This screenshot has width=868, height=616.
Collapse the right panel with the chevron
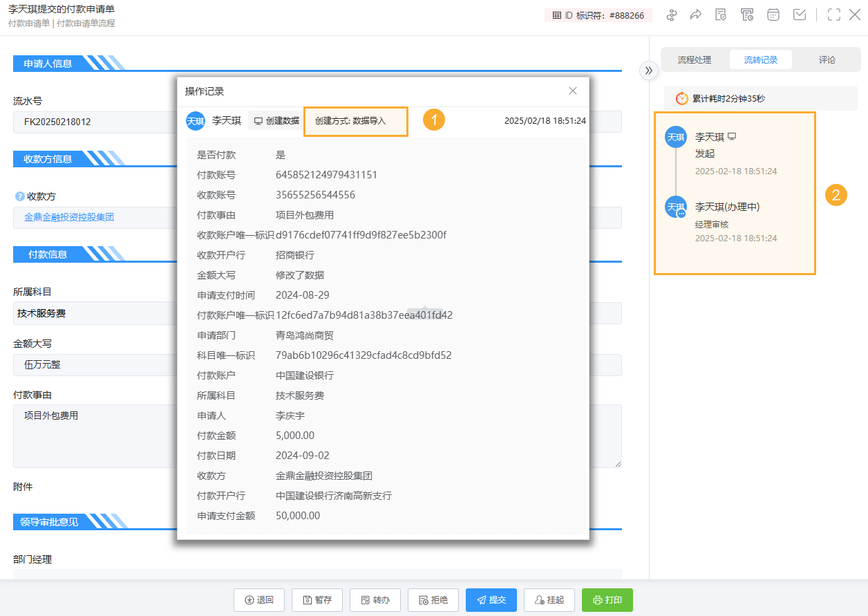(648, 70)
